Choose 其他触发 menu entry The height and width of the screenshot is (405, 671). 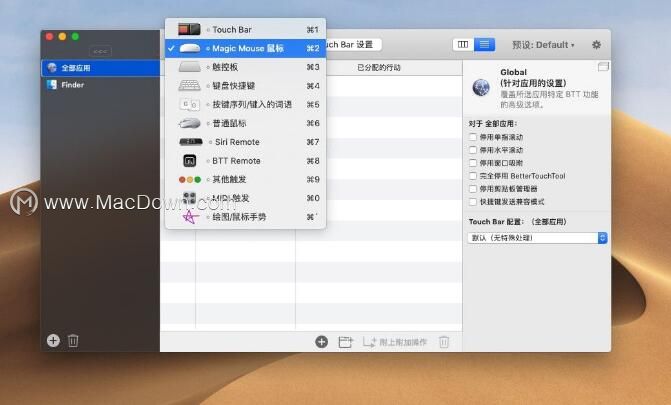tap(245, 179)
